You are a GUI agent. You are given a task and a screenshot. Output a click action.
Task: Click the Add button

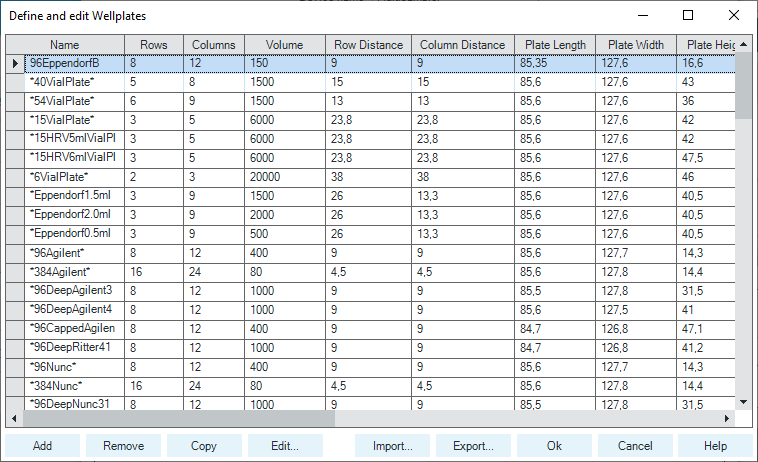(x=43, y=446)
